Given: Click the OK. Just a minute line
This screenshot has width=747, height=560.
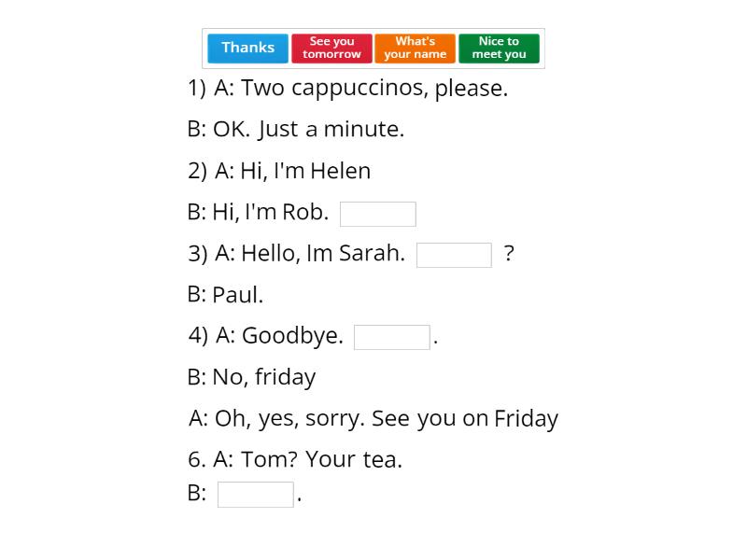Looking at the screenshot, I should click(x=296, y=130).
